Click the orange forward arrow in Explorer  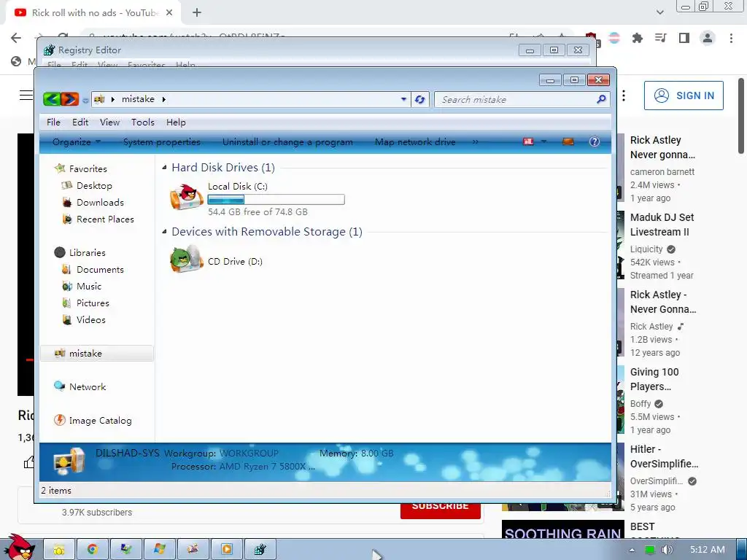[x=69, y=99]
